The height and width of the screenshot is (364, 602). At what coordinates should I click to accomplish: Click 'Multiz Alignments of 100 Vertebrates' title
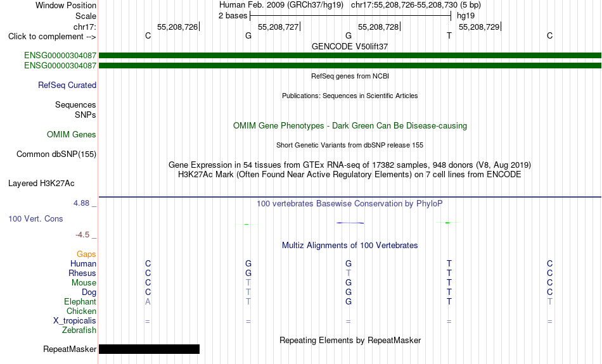click(x=350, y=246)
